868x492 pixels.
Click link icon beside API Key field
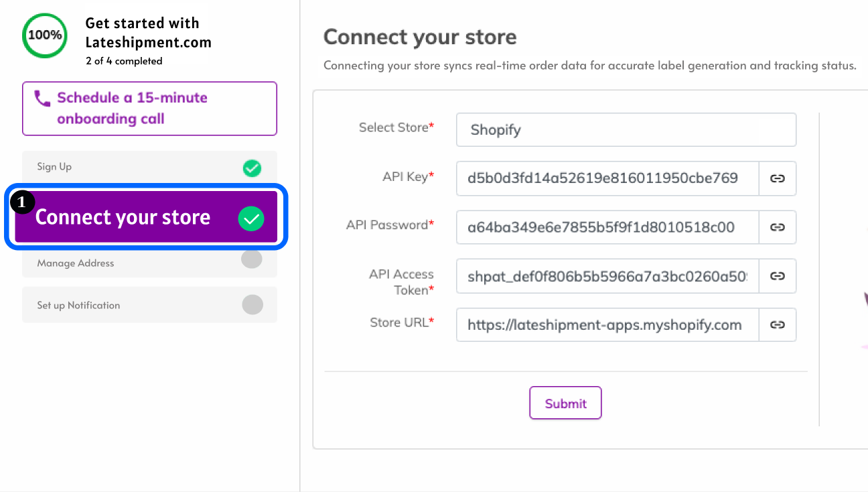point(777,178)
